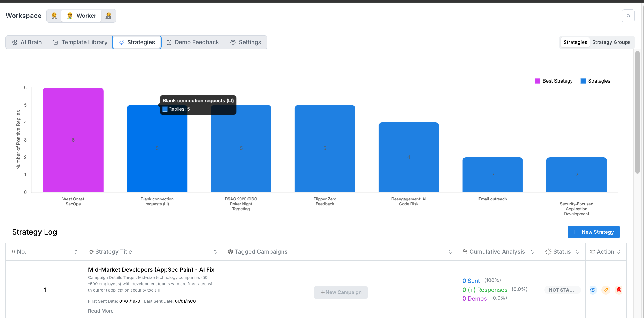The image size is (644, 318).
Task: Click the Demo Feedback clipboard icon
Action: 169,42
